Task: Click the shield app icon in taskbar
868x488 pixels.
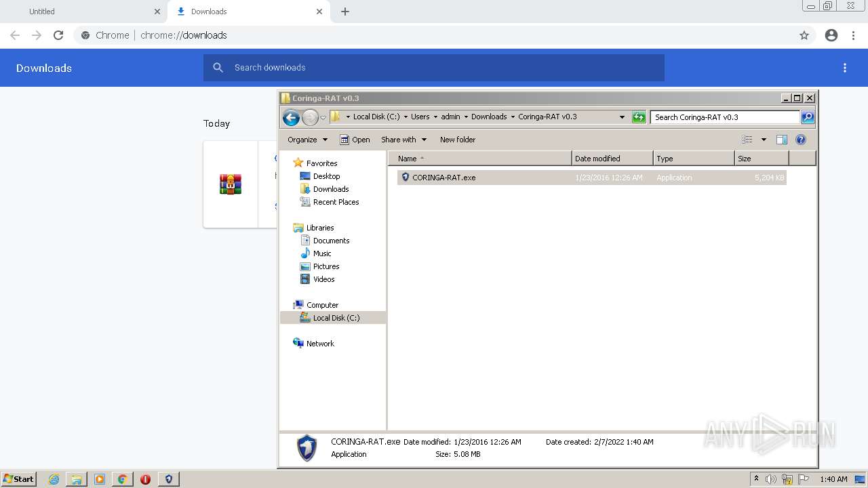Action: pyautogui.click(x=168, y=479)
